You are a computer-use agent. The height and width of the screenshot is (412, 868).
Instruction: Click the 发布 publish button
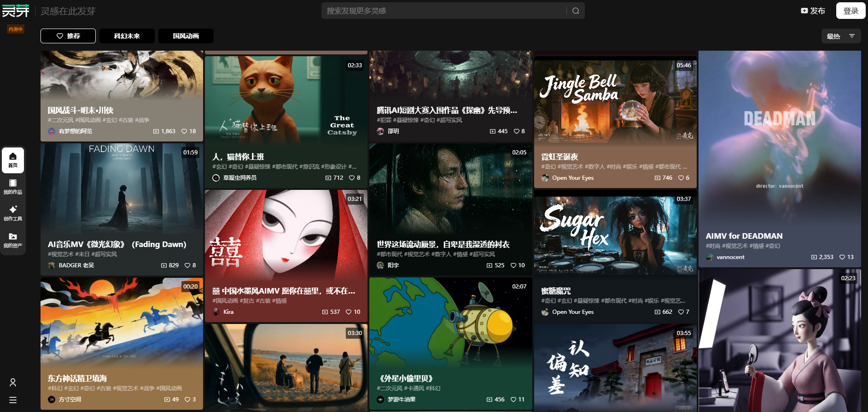coord(813,11)
